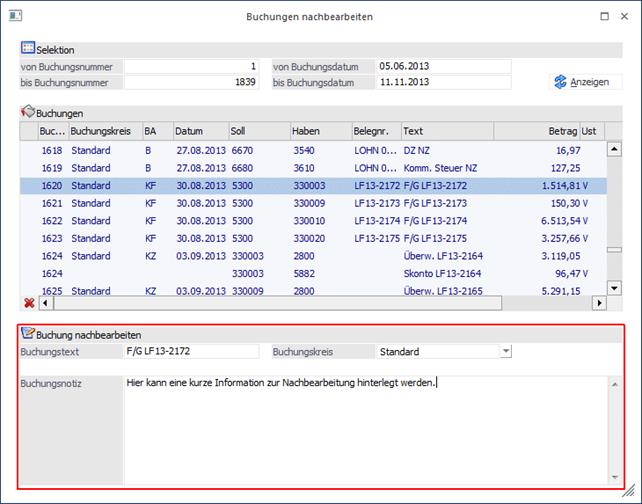
Task: Open the Buchungskreis dropdown
Action: 506,352
